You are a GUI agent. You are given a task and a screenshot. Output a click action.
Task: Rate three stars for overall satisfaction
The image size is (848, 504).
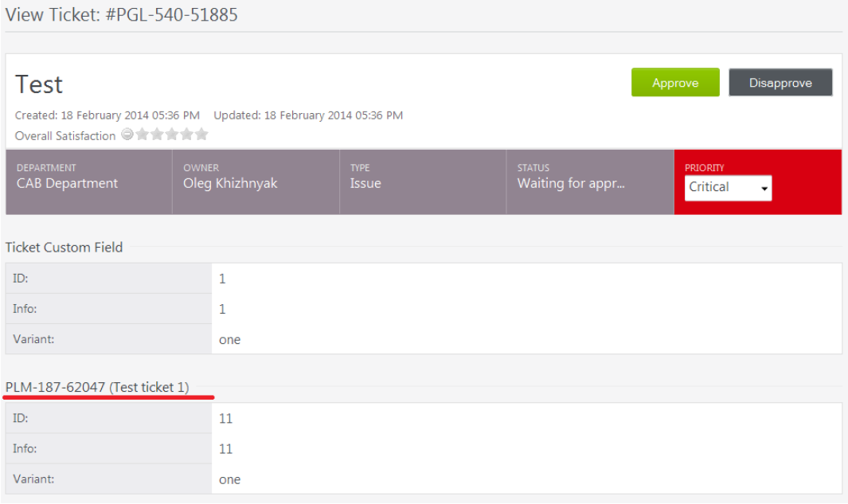(x=171, y=134)
